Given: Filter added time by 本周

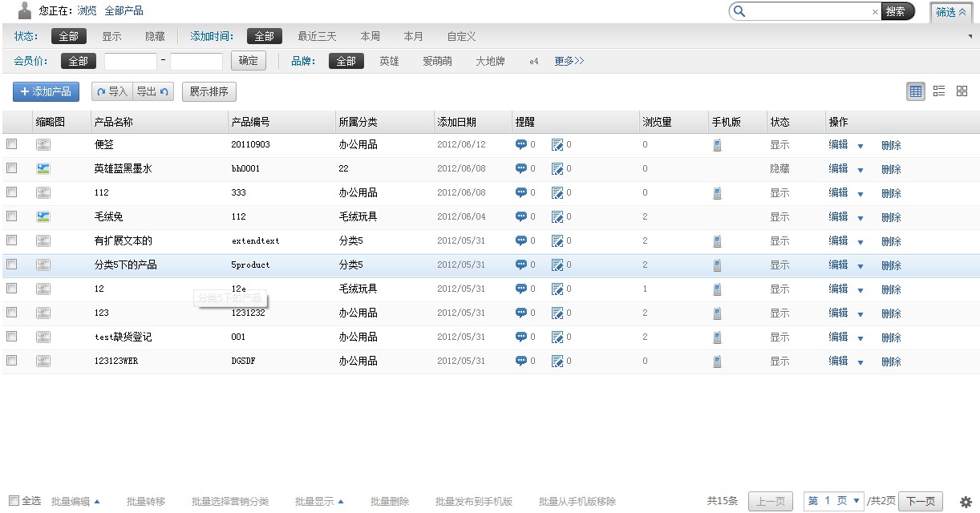Looking at the screenshot, I should coord(370,36).
